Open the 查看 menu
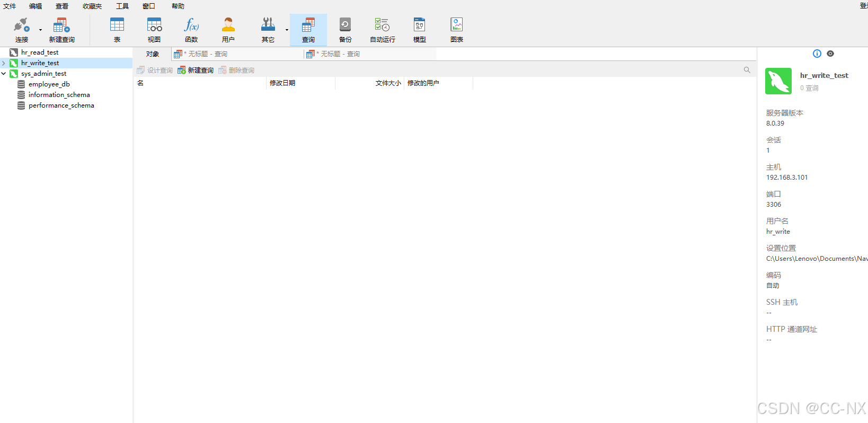Screen dimensions: 868x423 [x=62, y=6]
